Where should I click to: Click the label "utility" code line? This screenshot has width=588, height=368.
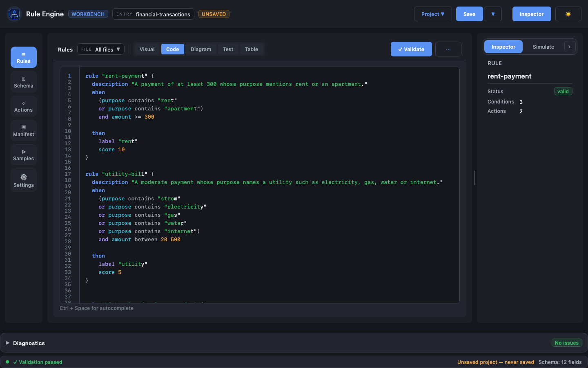point(123,264)
